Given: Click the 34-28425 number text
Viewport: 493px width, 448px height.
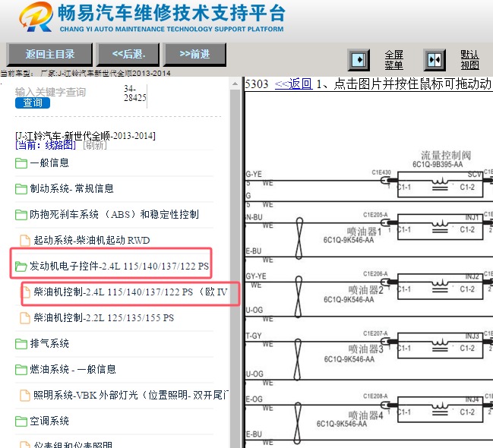Looking at the screenshot, I should pyautogui.click(x=135, y=93).
